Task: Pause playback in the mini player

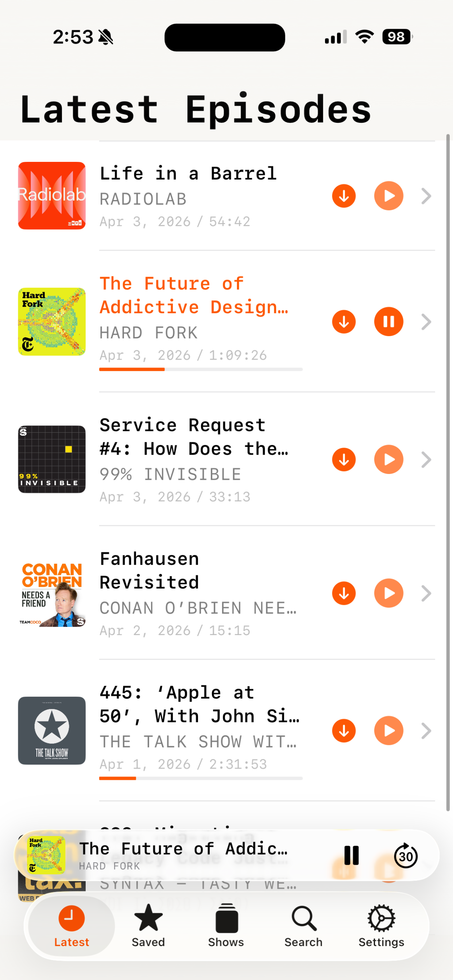Action: [x=351, y=856]
